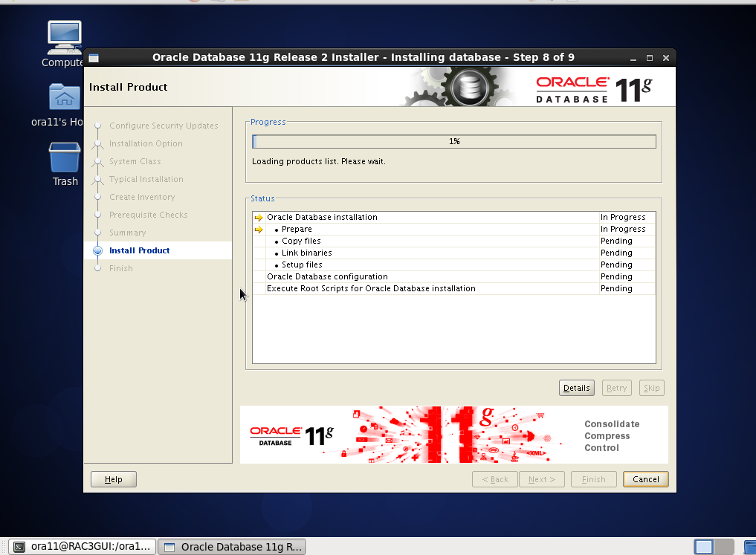Select first workspace in the switcher

coord(704,547)
